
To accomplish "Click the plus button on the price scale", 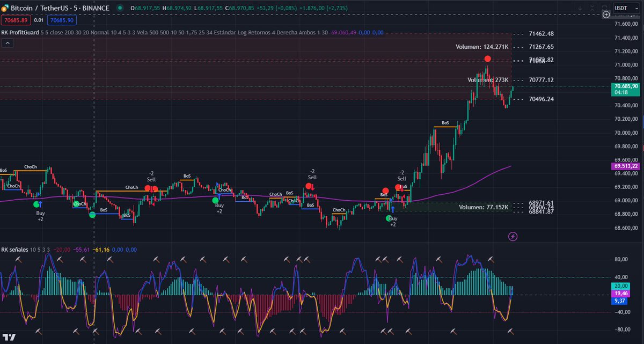I will 606,15.
